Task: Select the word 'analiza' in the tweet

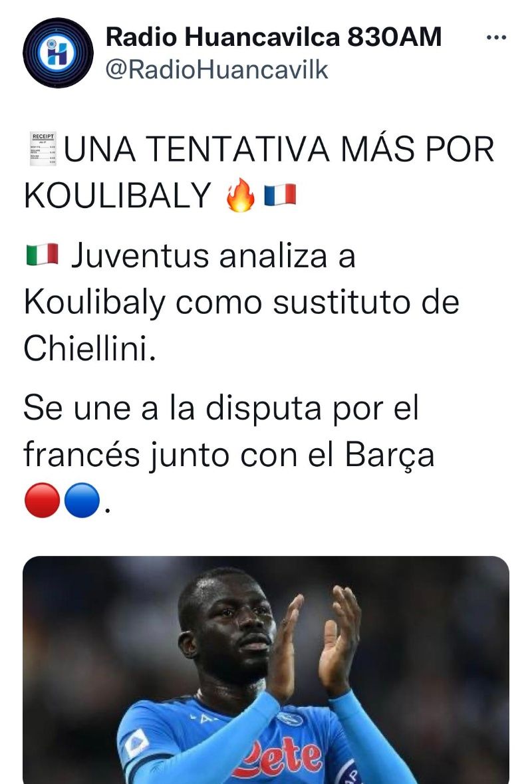Action: point(273,255)
